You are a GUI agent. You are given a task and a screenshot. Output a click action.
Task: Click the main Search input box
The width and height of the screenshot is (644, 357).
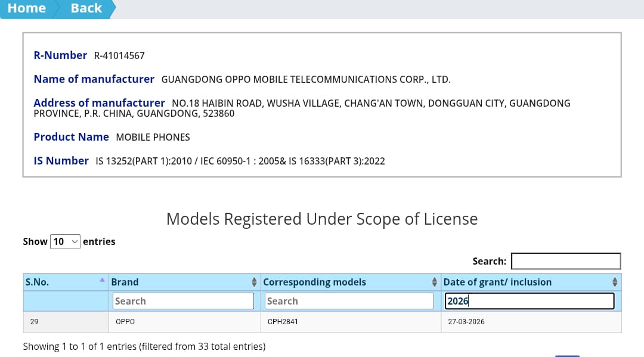coord(565,260)
